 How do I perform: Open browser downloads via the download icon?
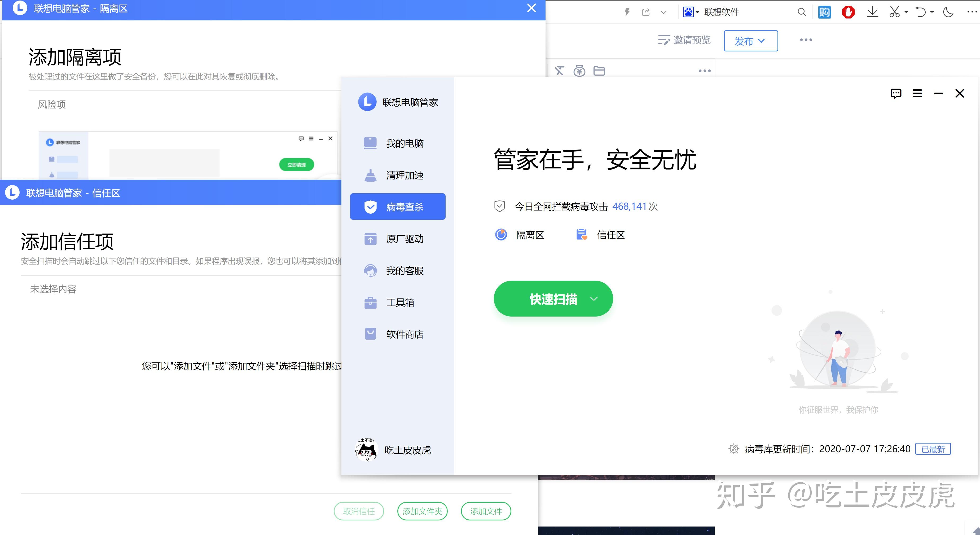pyautogui.click(x=872, y=12)
